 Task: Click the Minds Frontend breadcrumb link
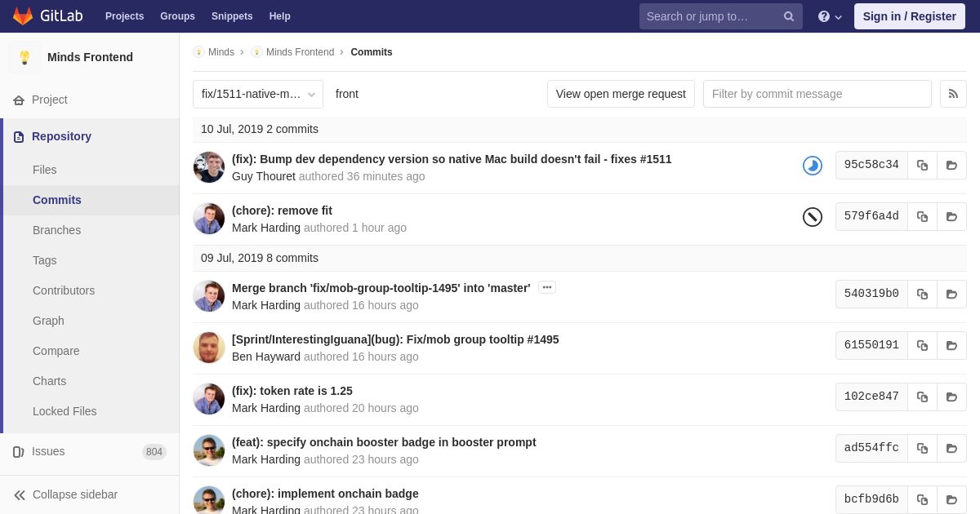(300, 52)
